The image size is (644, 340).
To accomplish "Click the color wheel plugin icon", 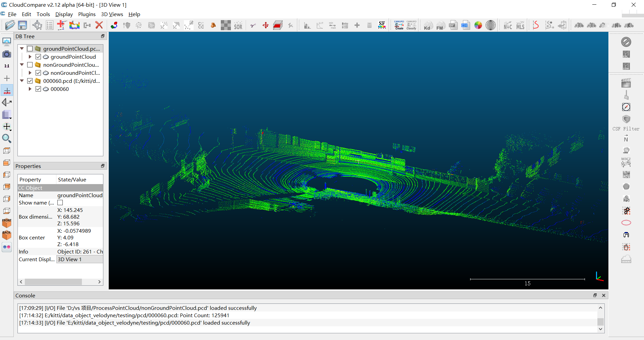I will (478, 25).
